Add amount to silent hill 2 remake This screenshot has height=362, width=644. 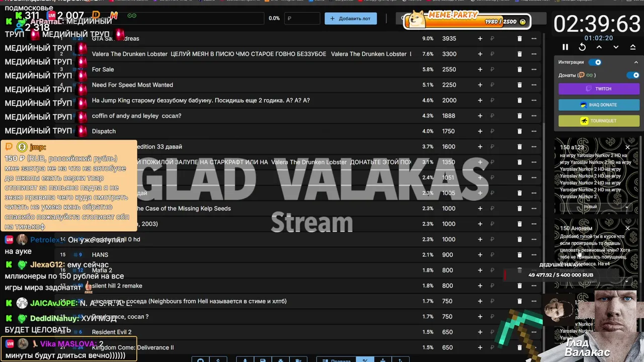480,286
